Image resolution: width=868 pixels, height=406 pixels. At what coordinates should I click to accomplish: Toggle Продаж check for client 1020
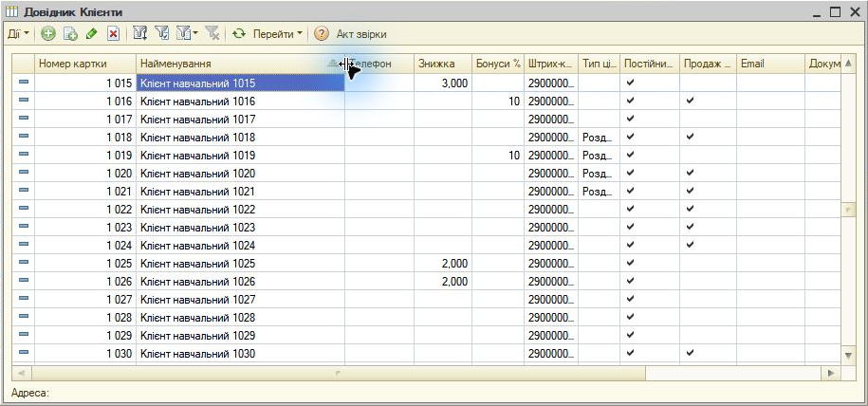[690, 173]
